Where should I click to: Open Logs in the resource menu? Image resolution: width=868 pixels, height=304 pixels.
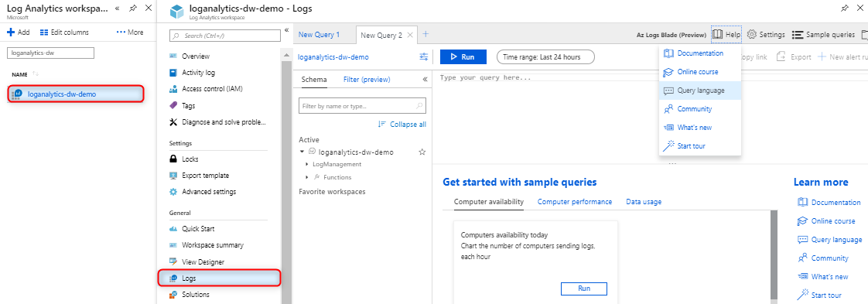point(220,278)
